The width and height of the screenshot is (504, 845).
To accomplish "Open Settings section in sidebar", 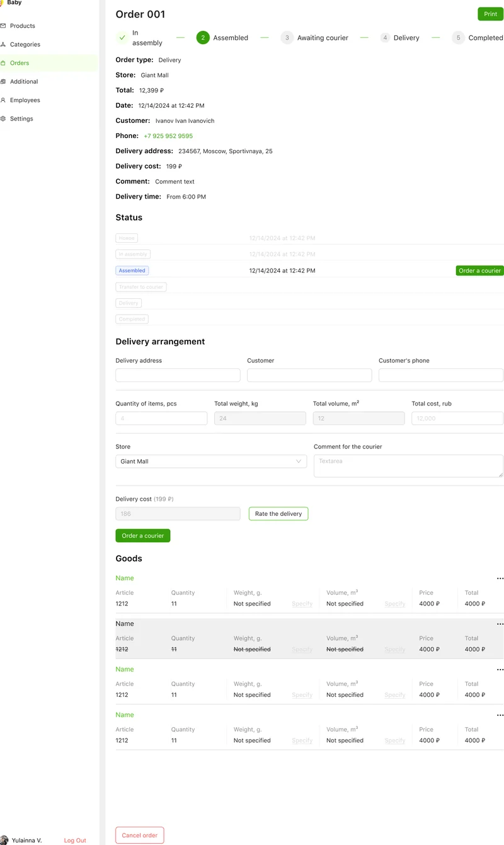I will 21,119.
